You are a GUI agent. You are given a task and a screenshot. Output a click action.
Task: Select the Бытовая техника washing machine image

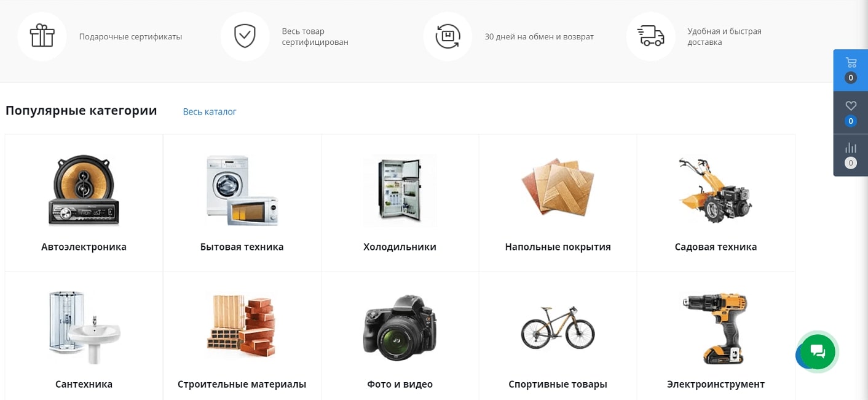pos(242,190)
